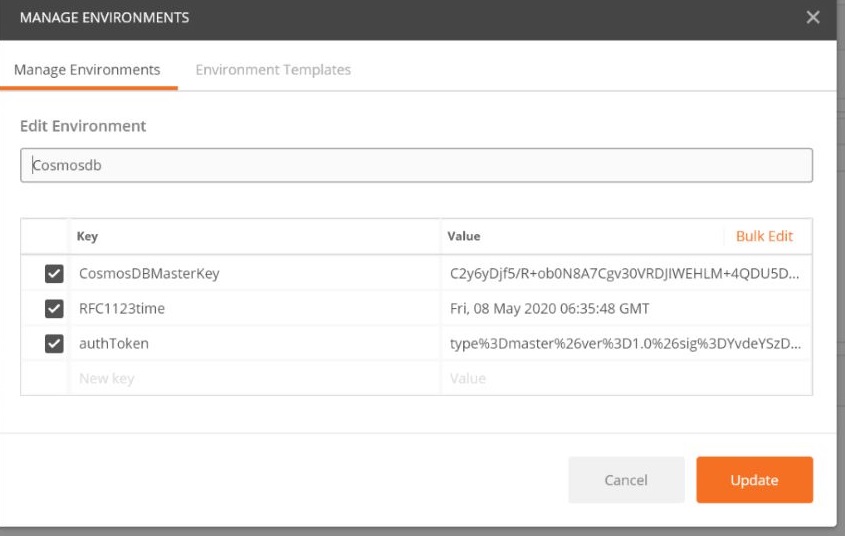Edit the authToken value type%3Dmaster
This screenshot has width=845, height=536.
[x=626, y=343]
